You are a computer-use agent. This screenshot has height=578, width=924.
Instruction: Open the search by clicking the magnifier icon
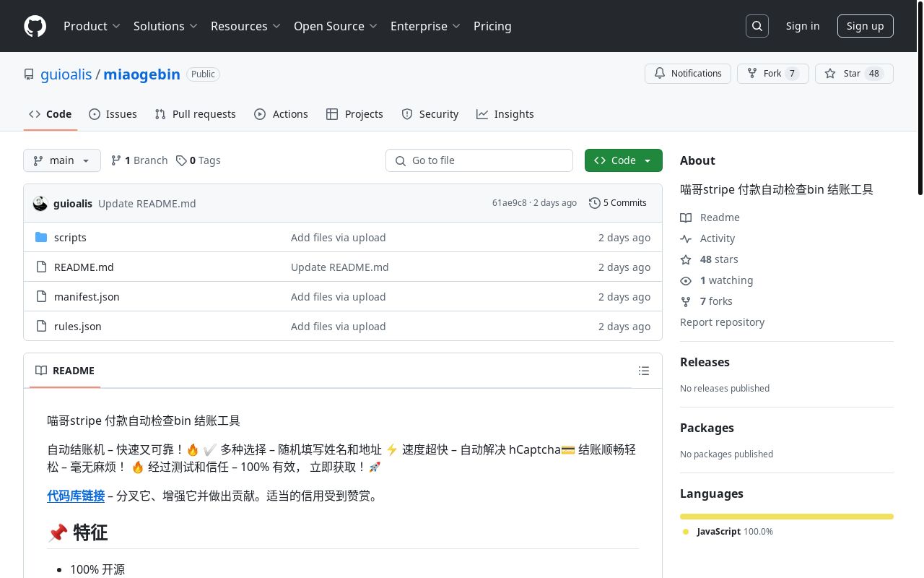coord(757,25)
